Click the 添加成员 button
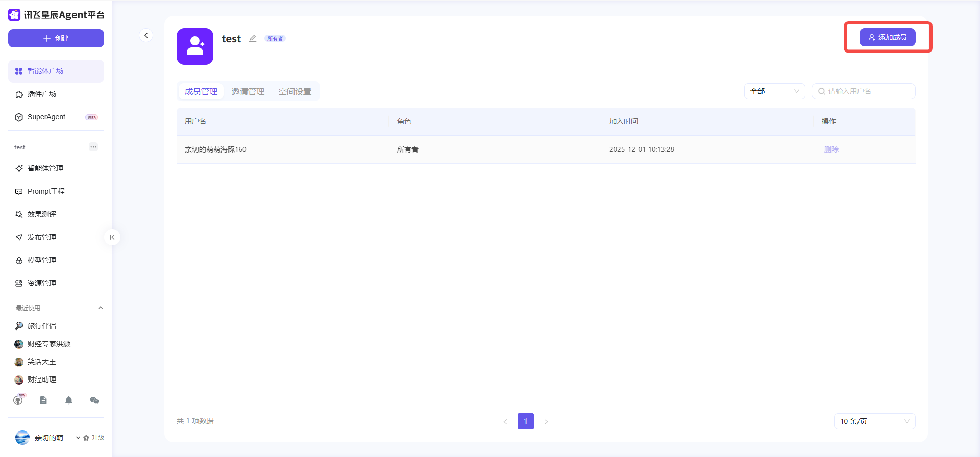 [887, 37]
